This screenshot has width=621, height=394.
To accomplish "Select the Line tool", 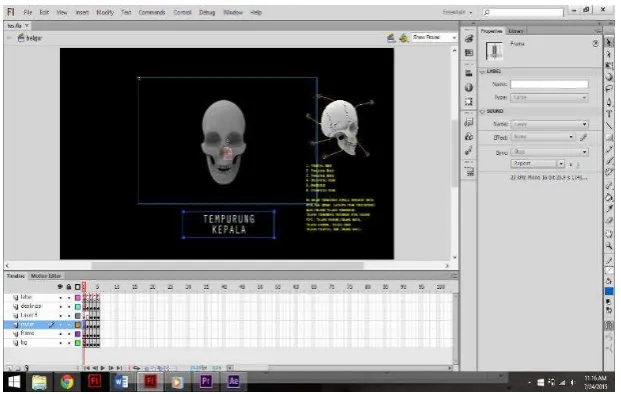I will click(609, 126).
